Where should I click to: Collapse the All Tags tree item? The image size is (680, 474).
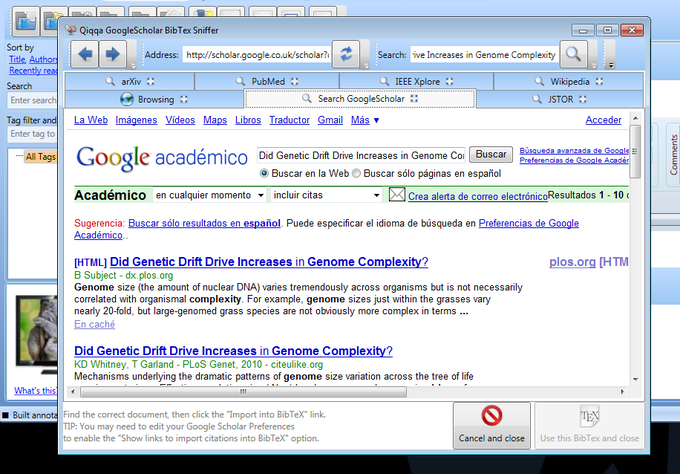19,156
